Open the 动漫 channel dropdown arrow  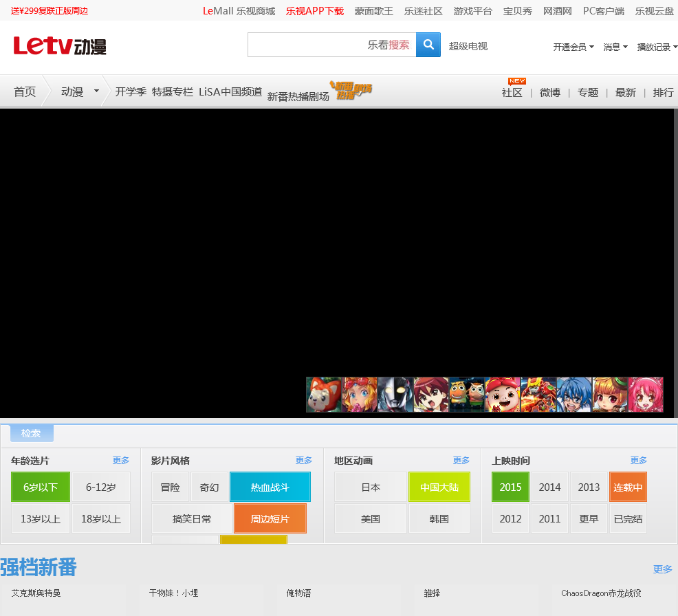pos(96,91)
